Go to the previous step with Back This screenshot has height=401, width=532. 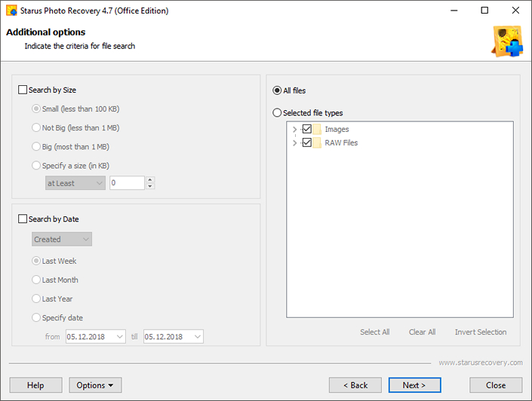click(355, 385)
